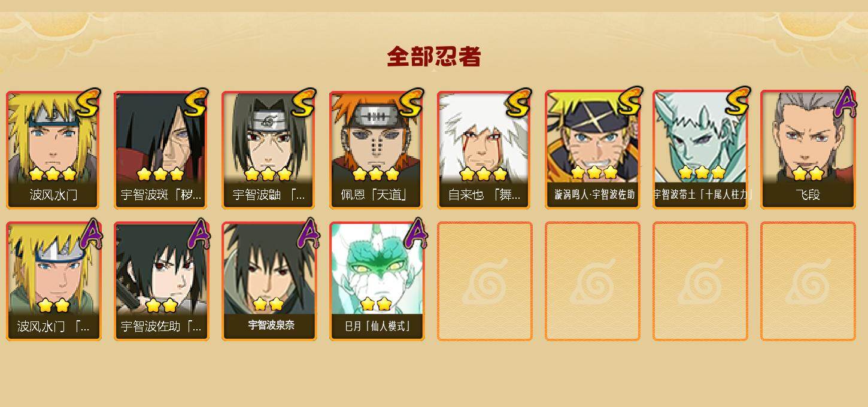Image resolution: width=868 pixels, height=407 pixels.
Task: Click the first empty ninja slot
Action: coord(485,281)
